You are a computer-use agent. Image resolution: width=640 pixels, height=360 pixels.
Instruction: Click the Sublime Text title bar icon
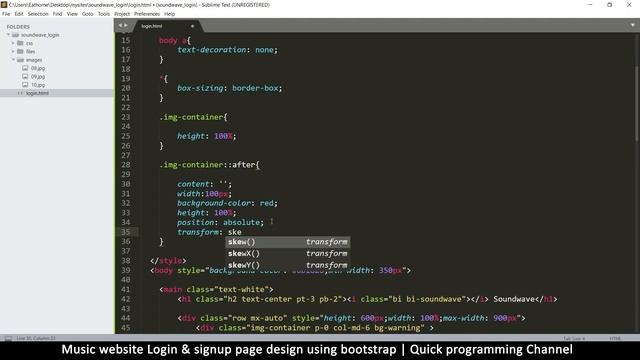(4, 5)
